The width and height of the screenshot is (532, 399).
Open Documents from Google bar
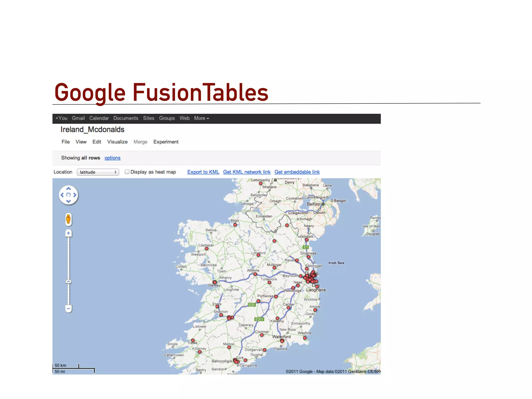click(x=126, y=118)
